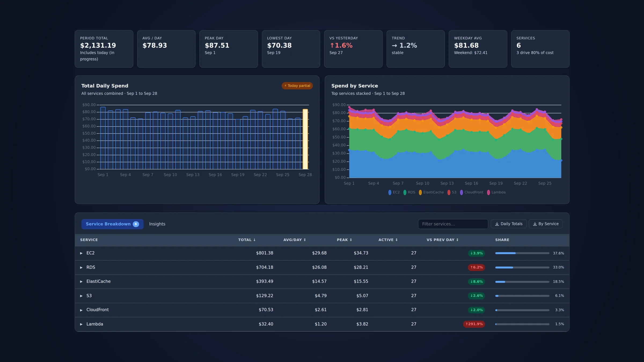Toggle CloudFront legend item in chart
The height and width of the screenshot is (362, 644).
[x=471, y=192]
